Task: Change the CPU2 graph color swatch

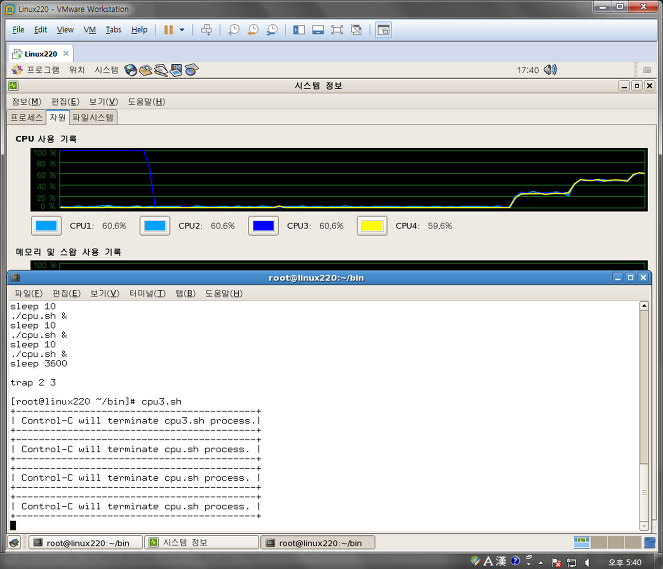Action: point(155,226)
